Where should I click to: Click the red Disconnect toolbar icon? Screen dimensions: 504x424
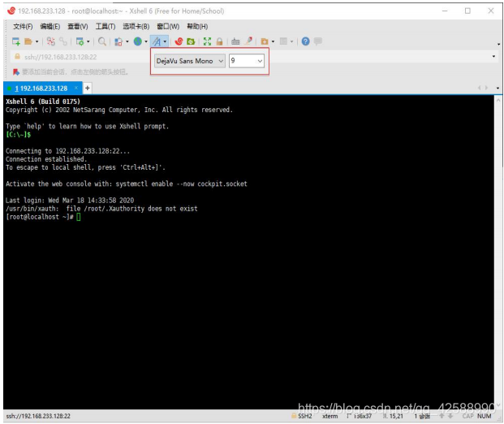coord(51,41)
